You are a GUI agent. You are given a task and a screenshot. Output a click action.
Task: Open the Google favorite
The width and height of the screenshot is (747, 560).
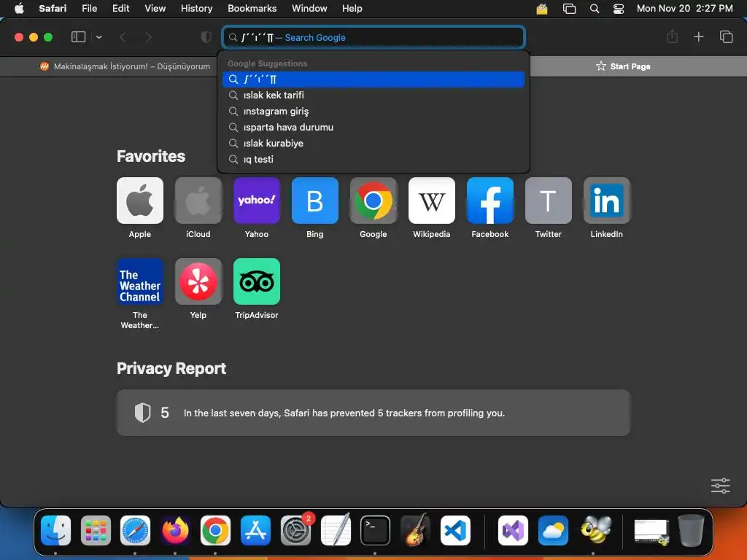pos(373,201)
